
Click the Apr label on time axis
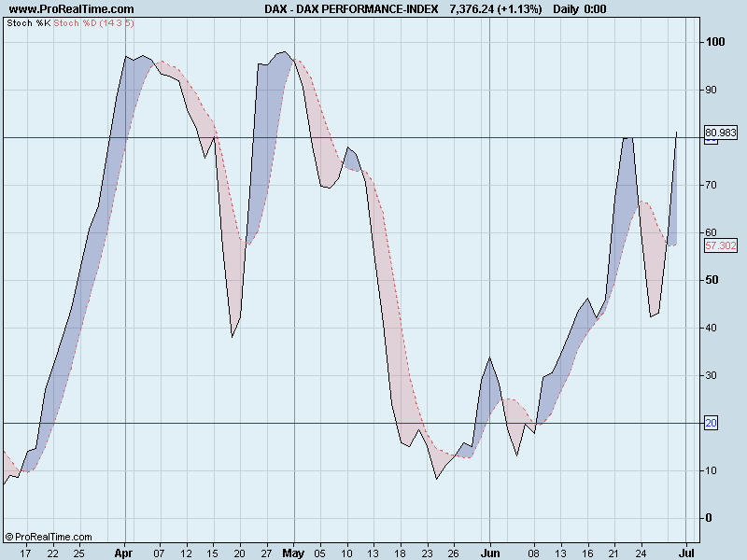pos(121,552)
